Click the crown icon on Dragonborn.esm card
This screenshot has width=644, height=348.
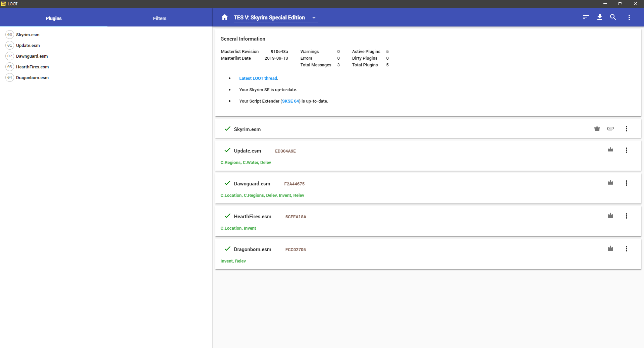coord(610,248)
